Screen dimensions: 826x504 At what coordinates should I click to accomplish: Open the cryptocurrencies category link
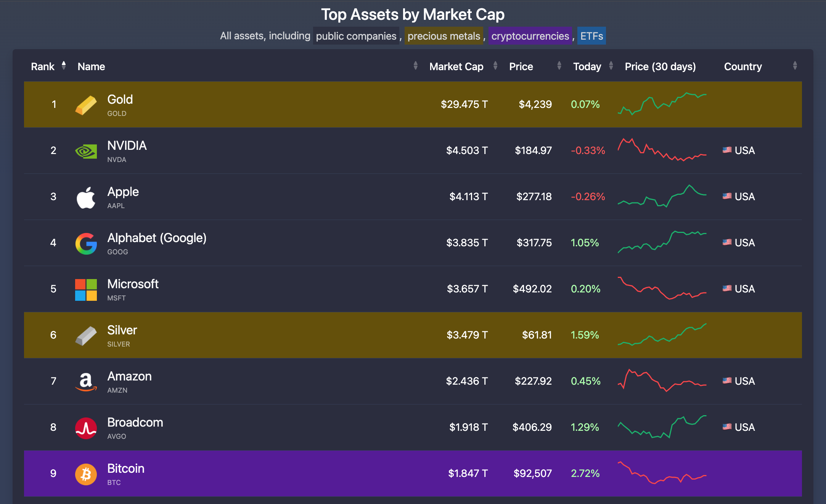click(530, 36)
